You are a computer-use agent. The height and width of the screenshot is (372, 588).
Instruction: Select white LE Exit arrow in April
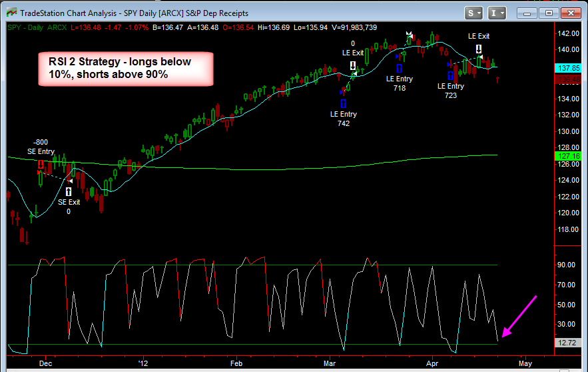coord(479,49)
